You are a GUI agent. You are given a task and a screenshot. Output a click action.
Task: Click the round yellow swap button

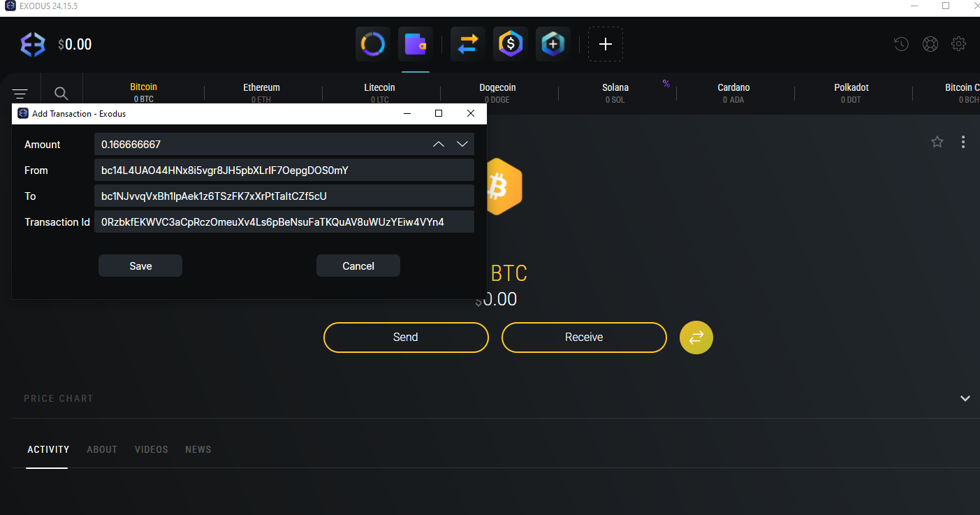696,338
